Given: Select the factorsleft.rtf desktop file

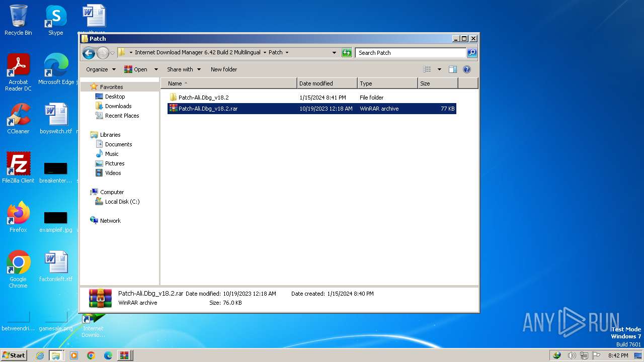Looking at the screenshot, I should 56,266.
